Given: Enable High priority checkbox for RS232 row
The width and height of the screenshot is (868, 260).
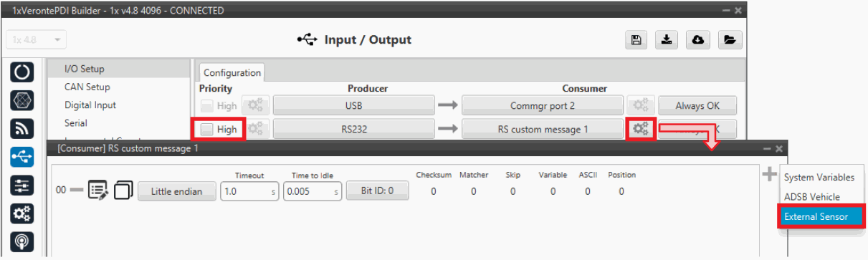Looking at the screenshot, I should pos(207,130).
